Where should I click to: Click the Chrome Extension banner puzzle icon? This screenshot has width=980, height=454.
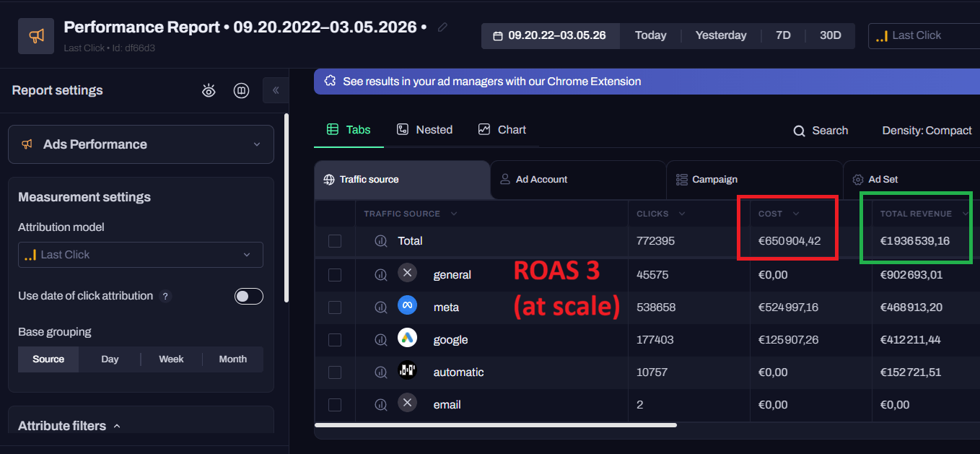(x=330, y=81)
